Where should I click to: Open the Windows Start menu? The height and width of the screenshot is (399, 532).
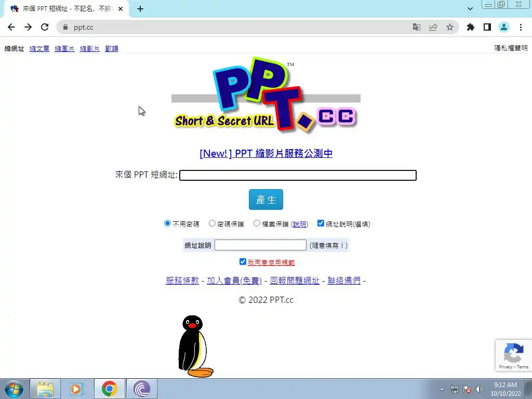pos(14,389)
